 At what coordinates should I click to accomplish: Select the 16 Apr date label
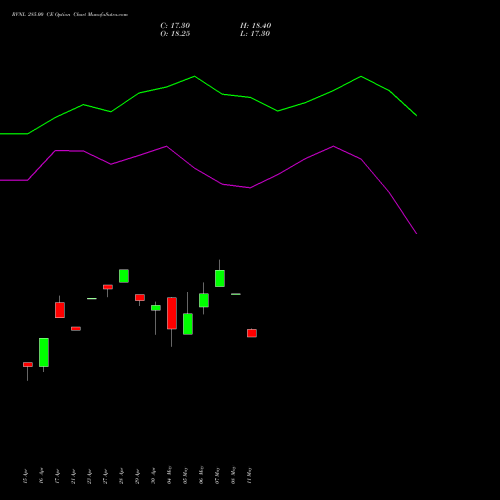click(x=42, y=476)
